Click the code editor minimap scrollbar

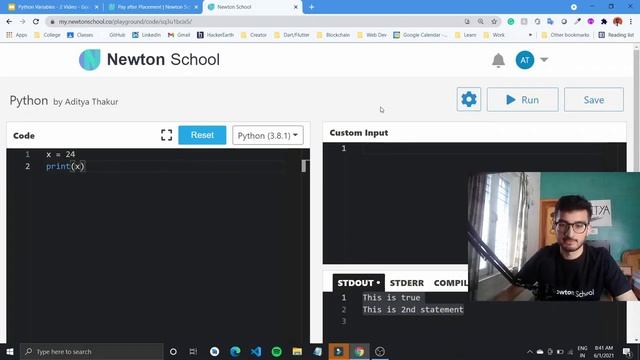point(304,166)
